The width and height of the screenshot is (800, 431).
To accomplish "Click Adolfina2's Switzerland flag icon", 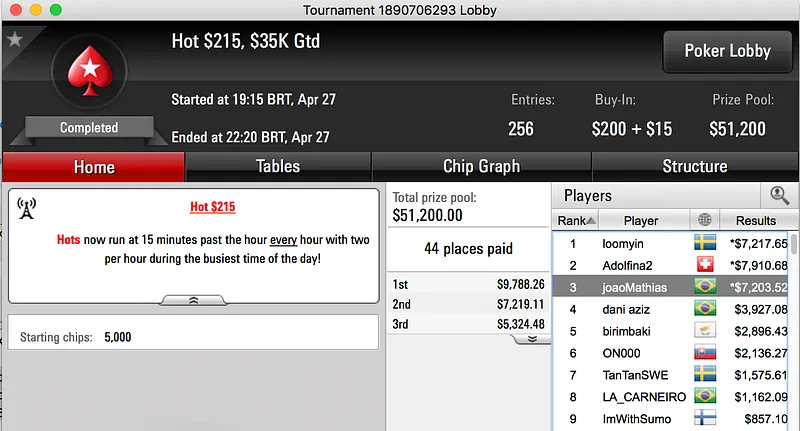I will coord(705,265).
